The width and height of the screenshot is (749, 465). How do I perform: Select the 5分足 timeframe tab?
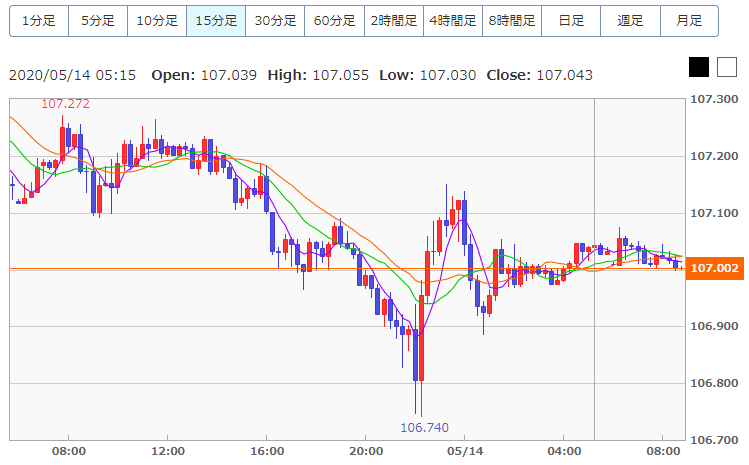coord(98,21)
